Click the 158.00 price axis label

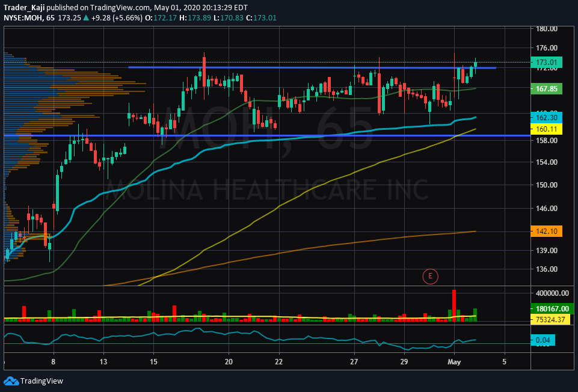546,140
